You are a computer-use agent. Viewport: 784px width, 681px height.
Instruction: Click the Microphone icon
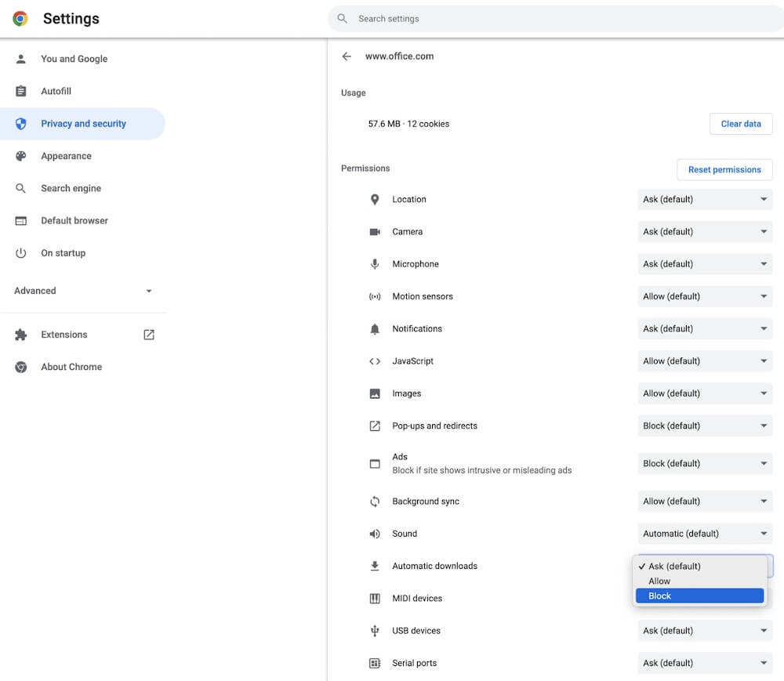pos(375,264)
